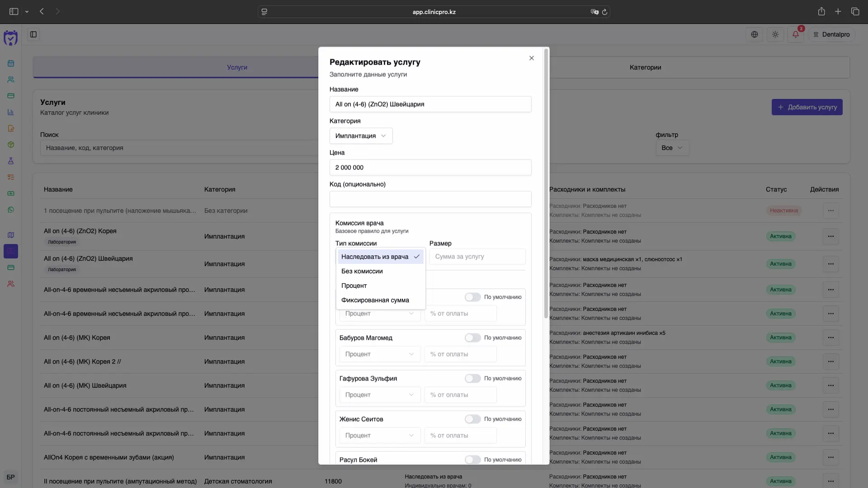Viewport: 868px width, 488px height.
Task: Click the Safari address bar app.clinicpro.kz
Action: tap(434, 12)
